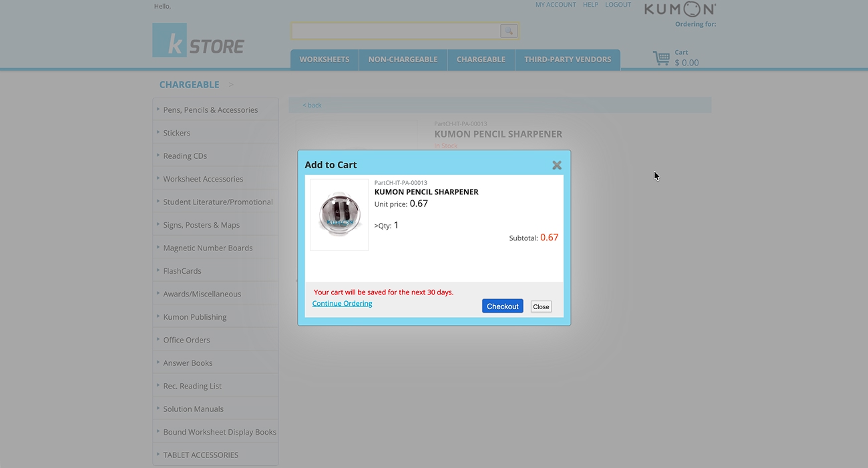Viewport: 868px width, 468px height.
Task: Expand the FlashCards category arrow
Action: point(158,270)
